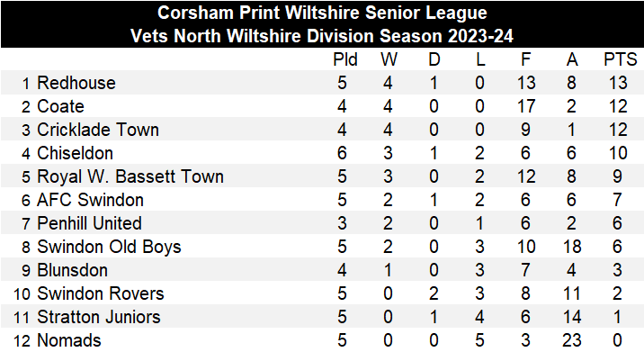The height and width of the screenshot is (352, 644).
Task: Select AFC Swindon team name
Action: [x=90, y=200]
